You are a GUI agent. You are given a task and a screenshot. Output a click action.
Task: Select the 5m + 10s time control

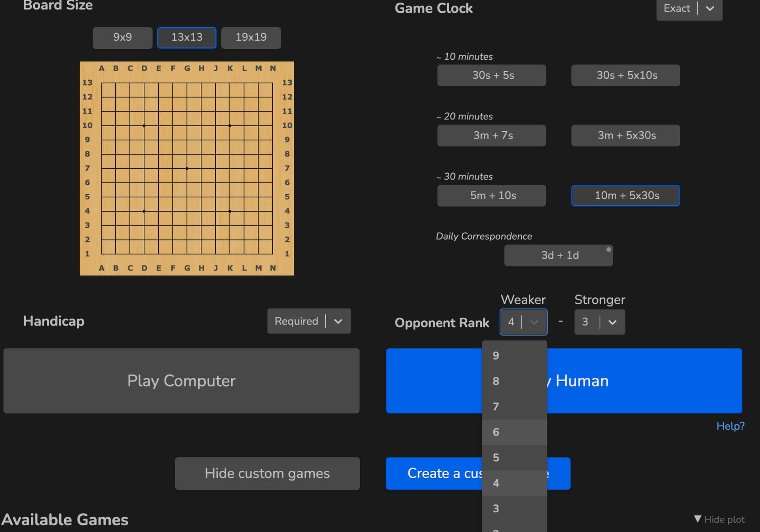[x=491, y=195]
